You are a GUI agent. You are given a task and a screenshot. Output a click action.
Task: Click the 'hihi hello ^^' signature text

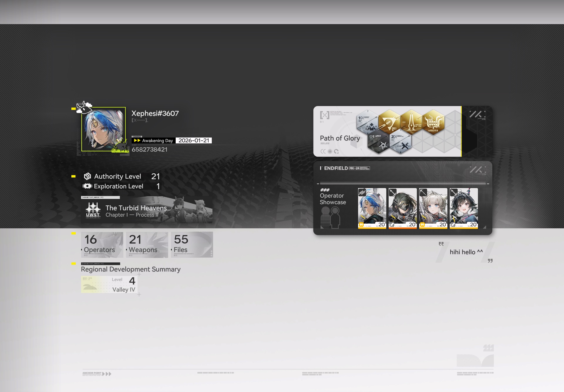tap(466, 252)
